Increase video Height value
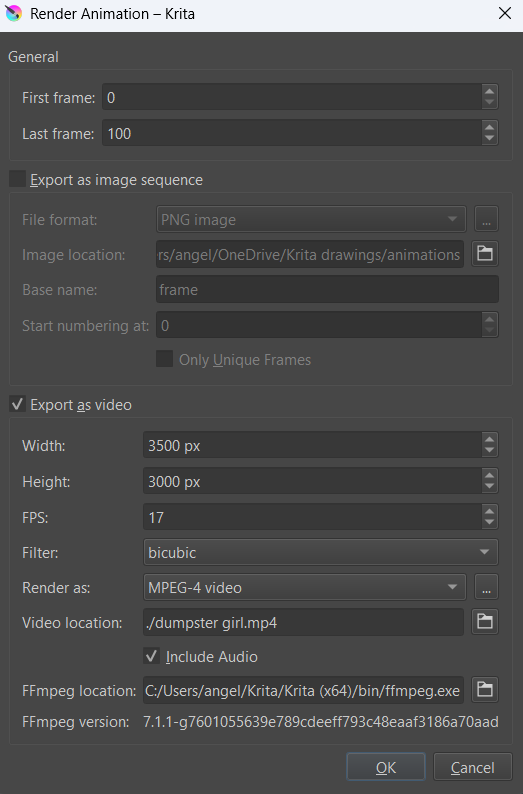Image resolution: width=523 pixels, height=794 pixels. (489, 475)
